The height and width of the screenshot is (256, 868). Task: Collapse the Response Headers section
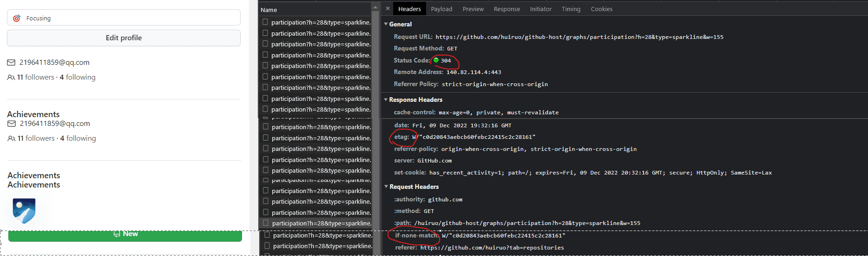(x=386, y=100)
